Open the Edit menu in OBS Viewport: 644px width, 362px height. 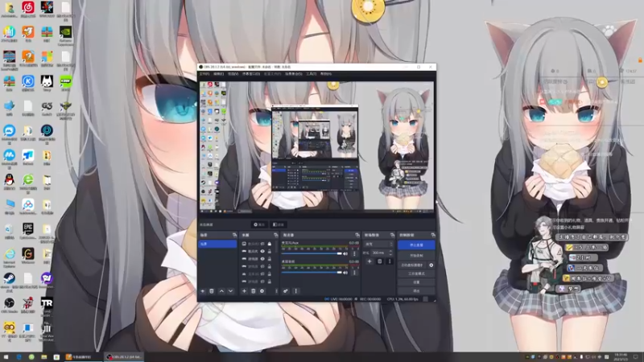218,74
